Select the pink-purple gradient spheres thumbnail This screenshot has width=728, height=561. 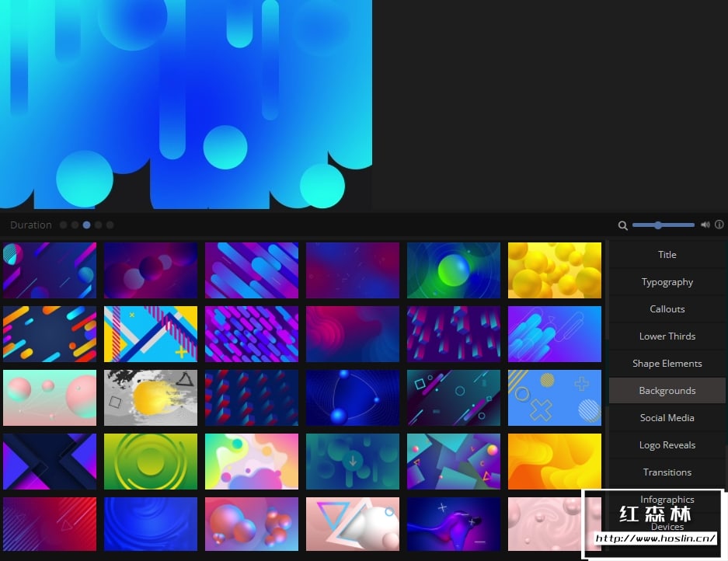(x=252, y=524)
